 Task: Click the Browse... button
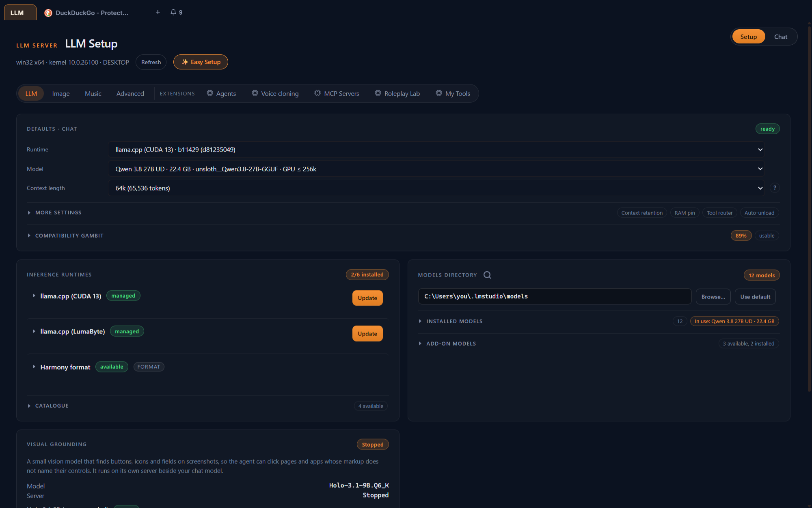[713, 296]
